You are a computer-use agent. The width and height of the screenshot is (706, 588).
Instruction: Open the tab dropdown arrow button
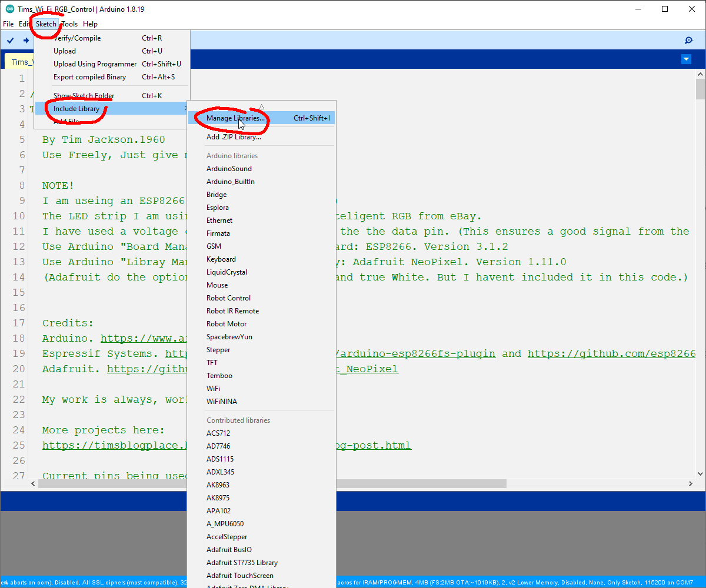[686, 59]
